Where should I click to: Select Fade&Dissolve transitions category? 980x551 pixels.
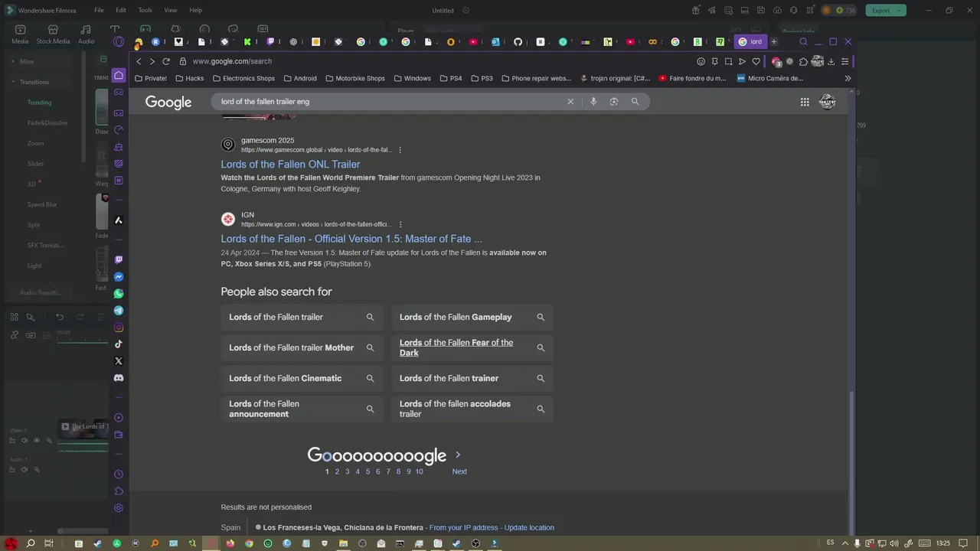(x=47, y=122)
